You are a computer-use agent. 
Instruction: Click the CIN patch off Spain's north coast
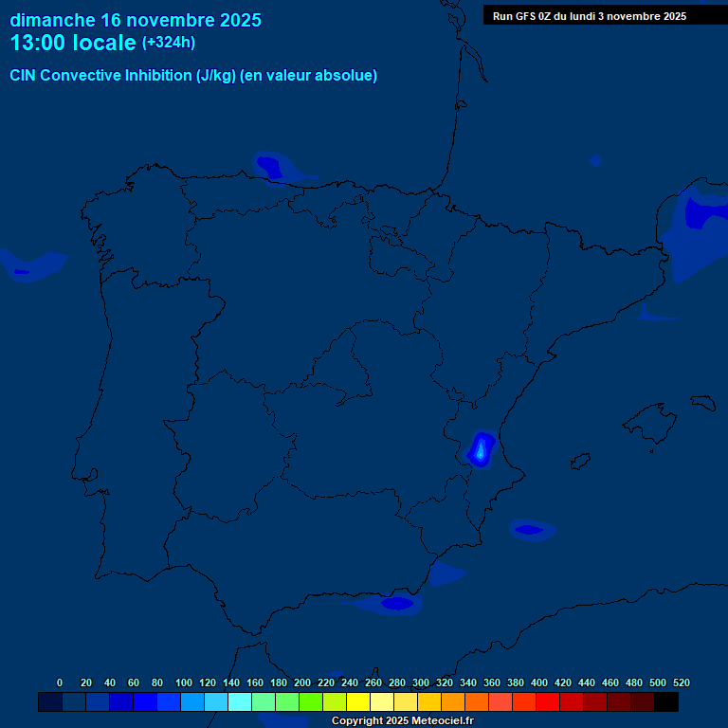[270, 167]
